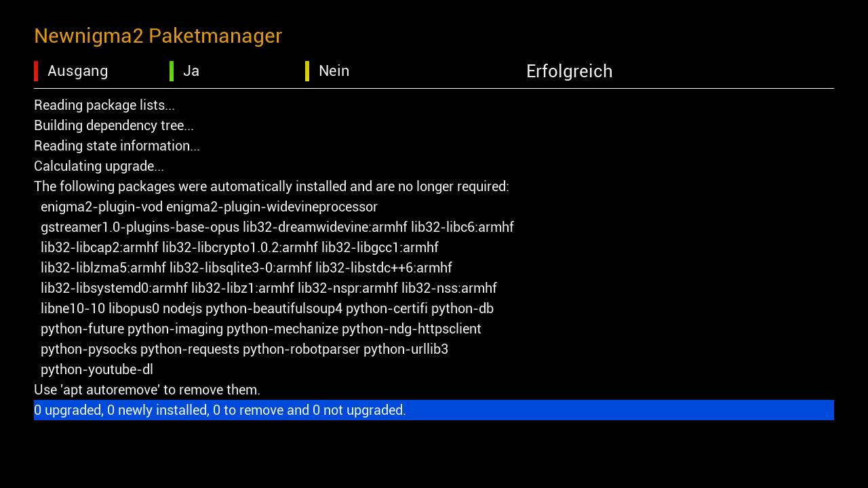The width and height of the screenshot is (868, 488).
Task: Select the line starting with libne10-10
Action: [x=267, y=308]
